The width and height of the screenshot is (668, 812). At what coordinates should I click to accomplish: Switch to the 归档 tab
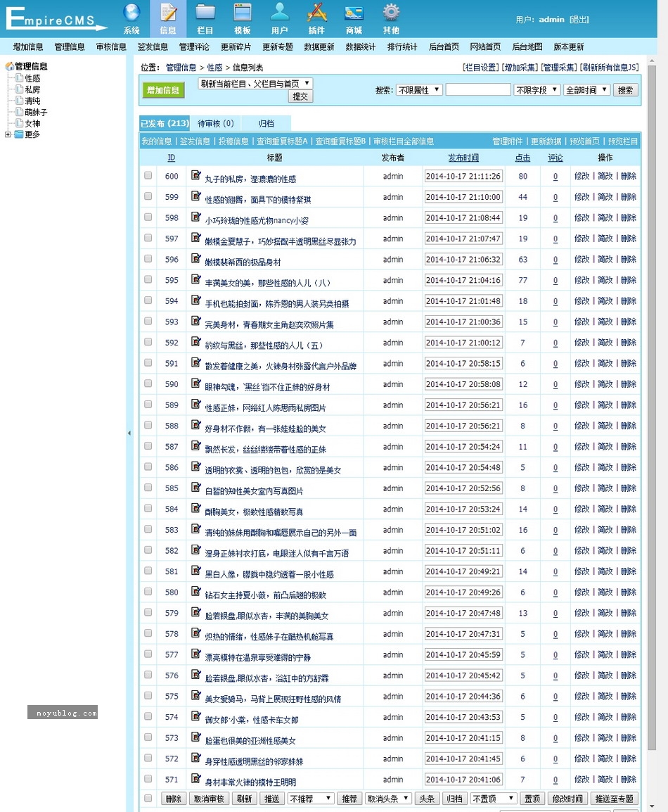coord(266,123)
